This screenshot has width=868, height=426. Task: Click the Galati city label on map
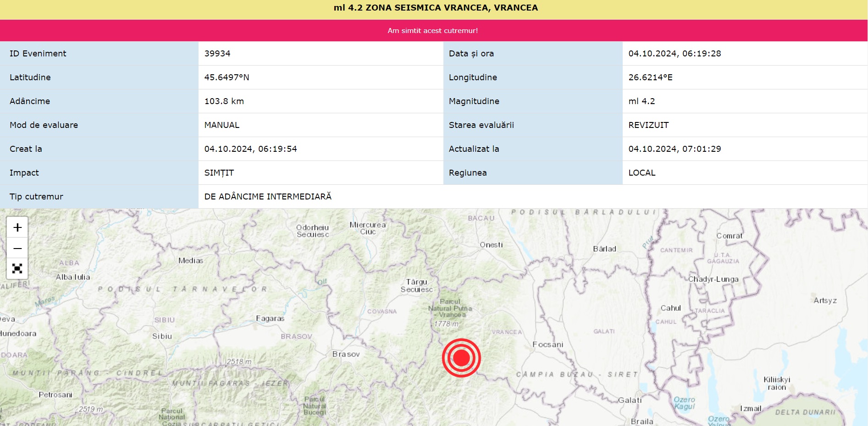pos(630,400)
